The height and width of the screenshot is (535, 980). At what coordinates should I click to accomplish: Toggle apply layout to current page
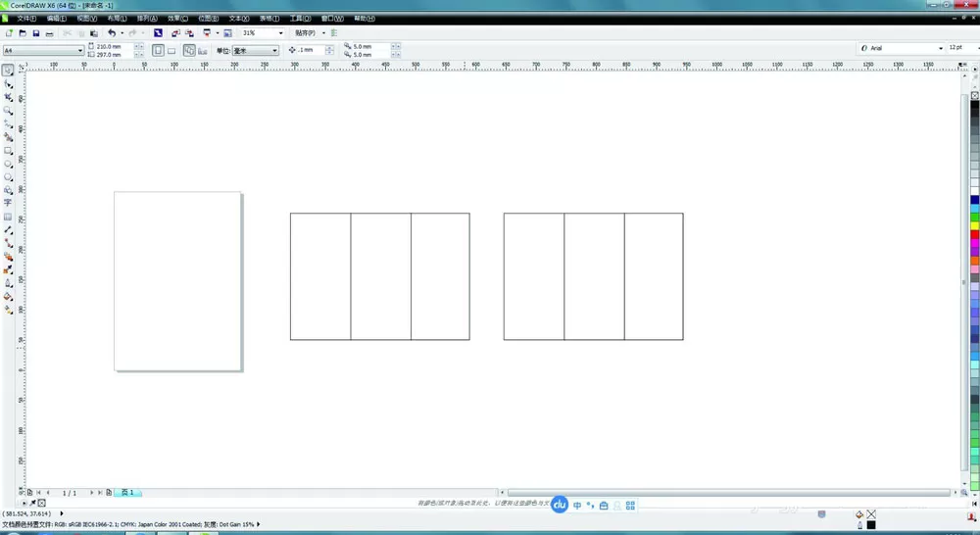point(203,51)
